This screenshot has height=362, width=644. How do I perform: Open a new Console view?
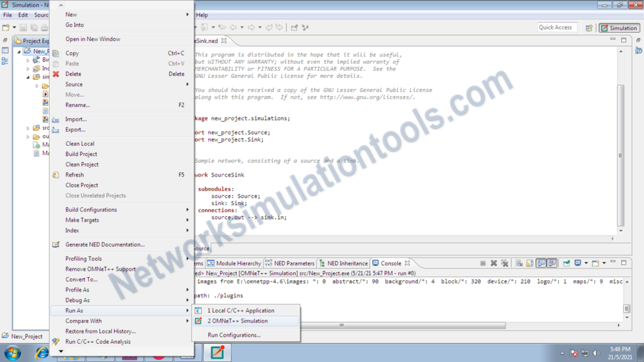(596, 263)
